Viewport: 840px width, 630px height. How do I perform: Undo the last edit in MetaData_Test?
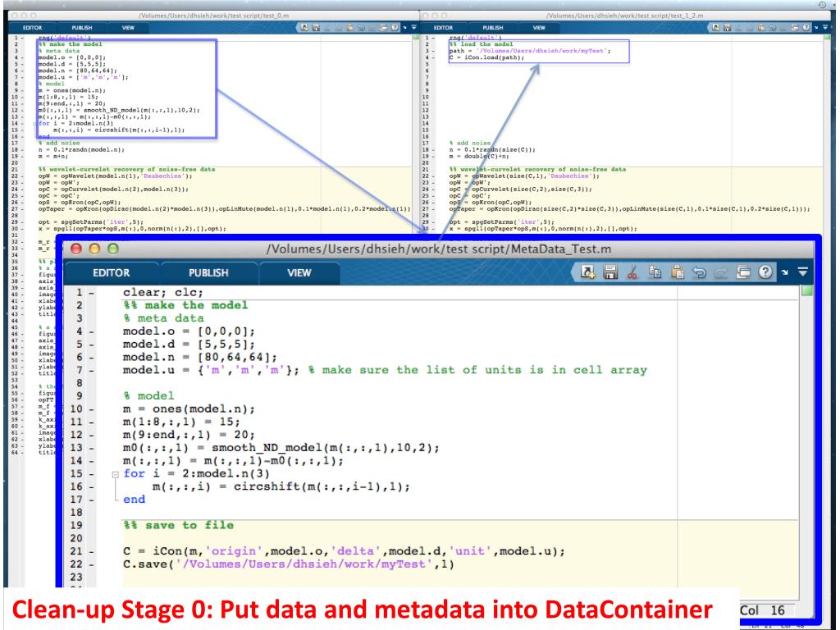click(x=699, y=272)
